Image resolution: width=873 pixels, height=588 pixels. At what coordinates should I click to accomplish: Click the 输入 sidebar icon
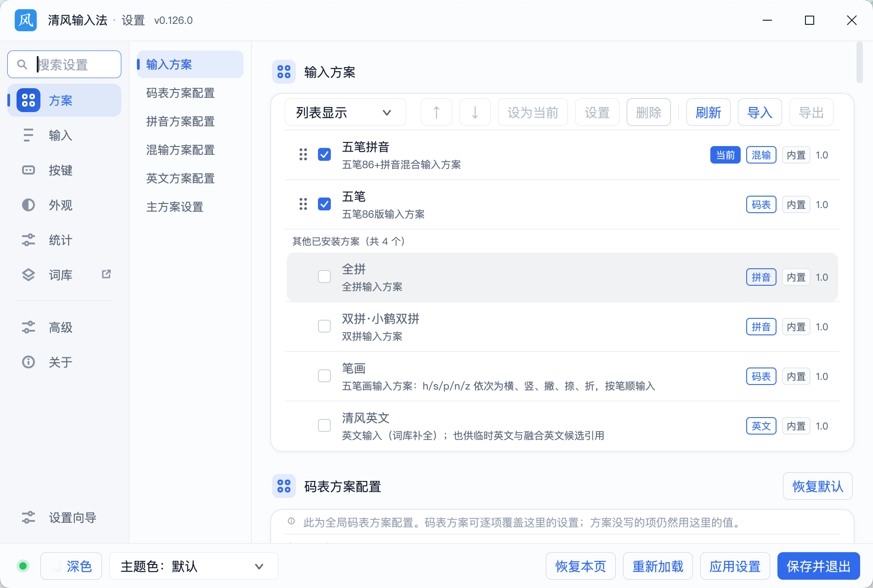(x=28, y=135)
